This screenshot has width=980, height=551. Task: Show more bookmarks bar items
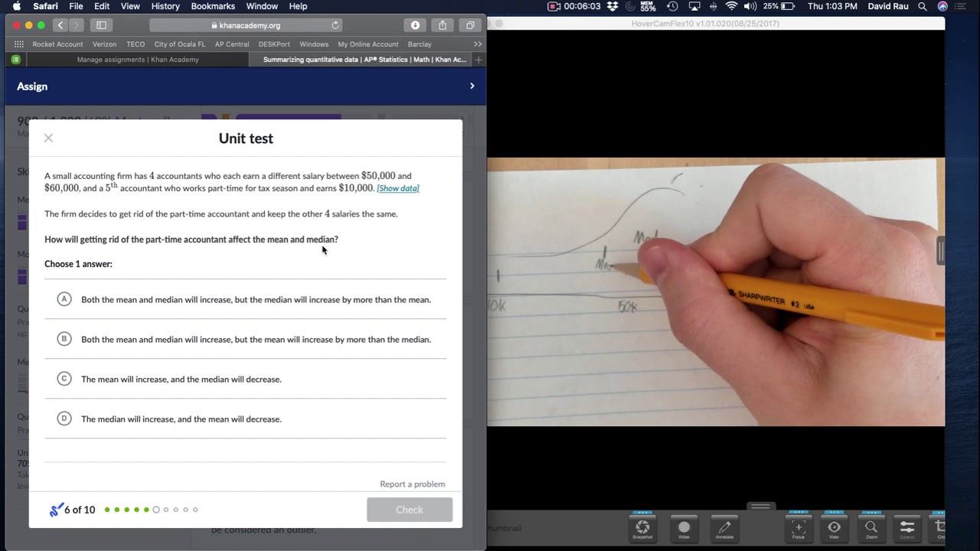coord(478,44)
